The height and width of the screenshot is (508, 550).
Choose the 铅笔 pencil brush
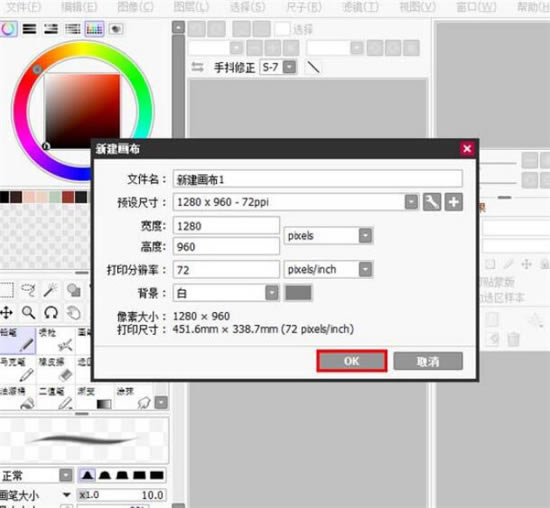pyautogui.click(x=18, y=340)
